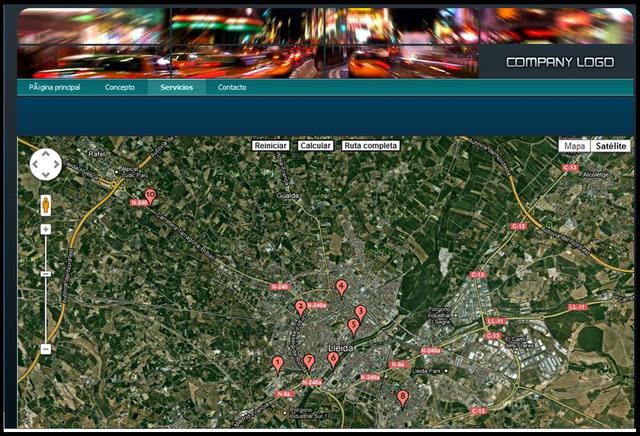Image resolution: width=640 pixels, height=436 pixels.
Task: Click map marker number 1
Action: point(278,364)
